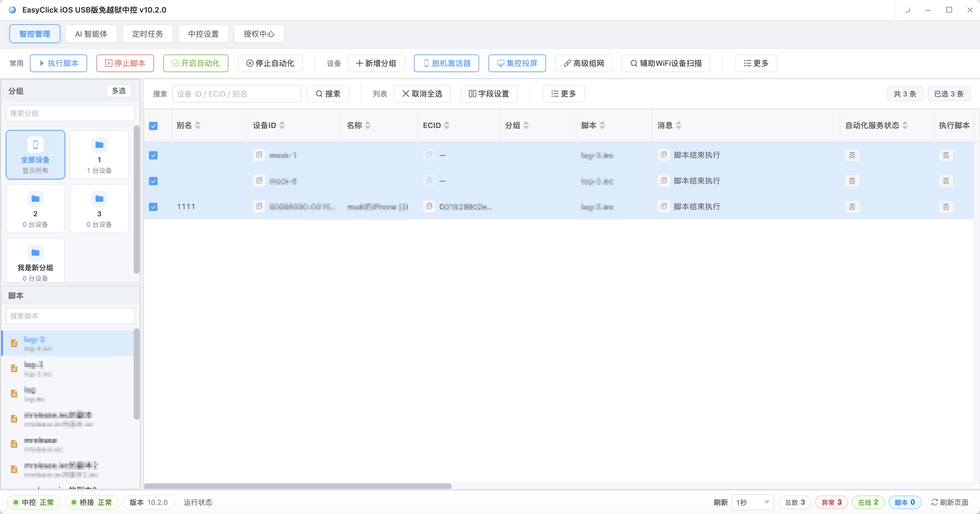
Task: Open the 更多 menu in list toolbar
Action: [563, 93]
